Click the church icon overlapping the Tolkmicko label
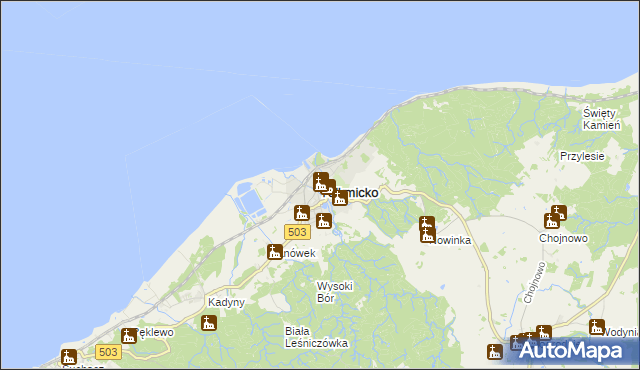The width and height of the screenshot is (640, 370). click(x=340, y=198)
